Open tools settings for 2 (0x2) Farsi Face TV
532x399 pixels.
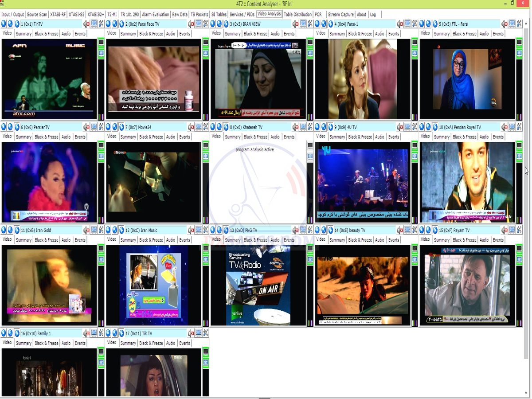click(206, 24)
